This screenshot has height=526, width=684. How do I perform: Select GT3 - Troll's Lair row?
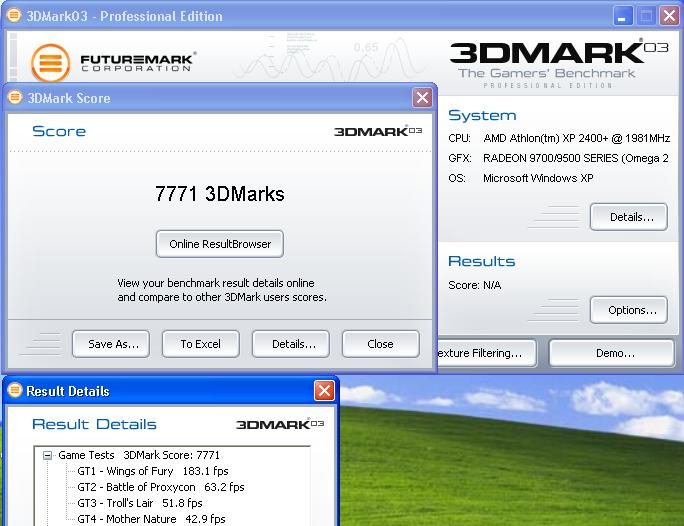pos(140,503)
